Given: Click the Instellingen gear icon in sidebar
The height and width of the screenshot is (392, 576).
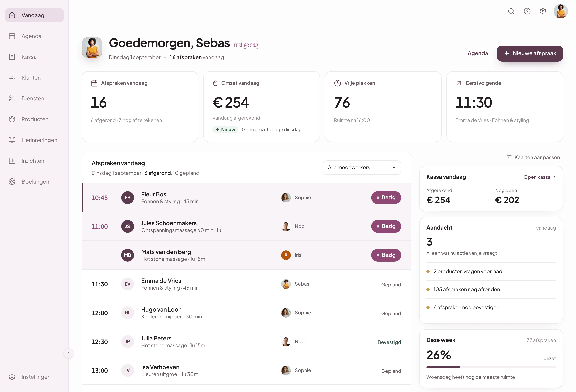Looking at the screenshot, I should (x=12, y=377).
